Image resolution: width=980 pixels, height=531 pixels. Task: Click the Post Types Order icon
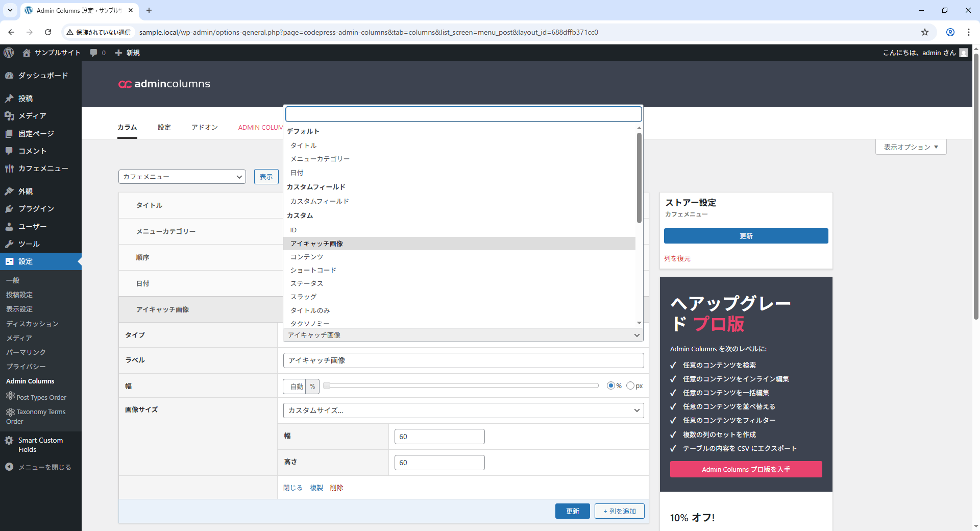(x=10, y=396)
